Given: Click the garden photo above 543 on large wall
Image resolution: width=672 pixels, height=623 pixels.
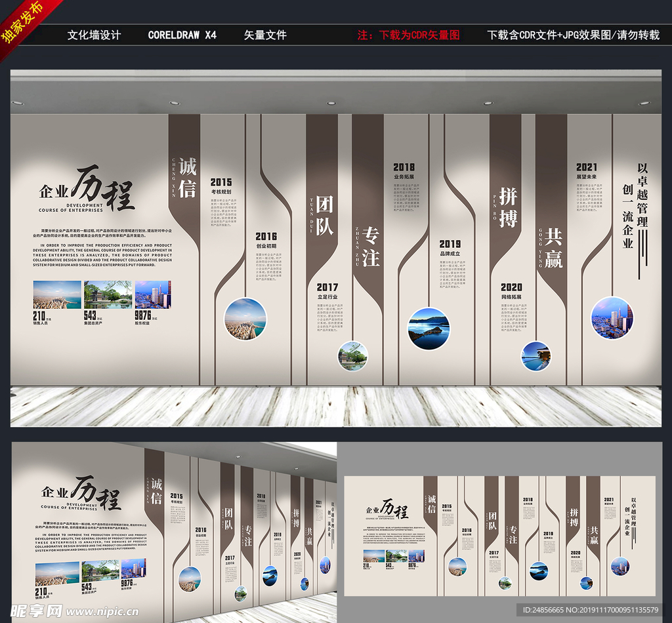Looking at the screenshot, I should pyautogui.click(x=108, y=294).
